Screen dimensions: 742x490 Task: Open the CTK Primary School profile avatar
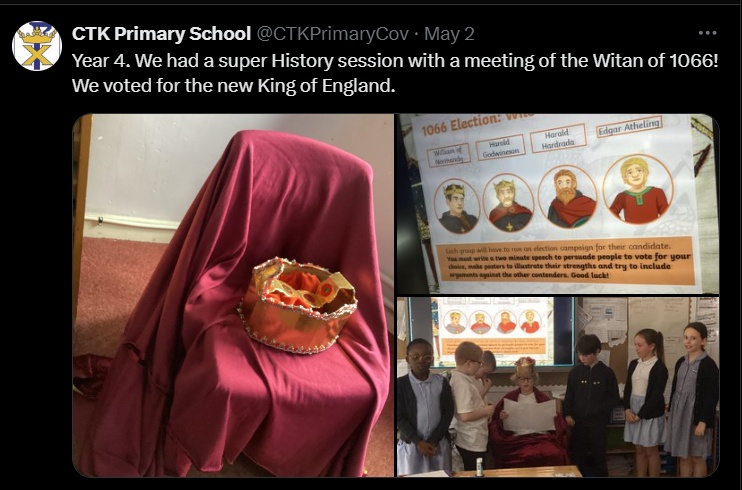[37, 46]
